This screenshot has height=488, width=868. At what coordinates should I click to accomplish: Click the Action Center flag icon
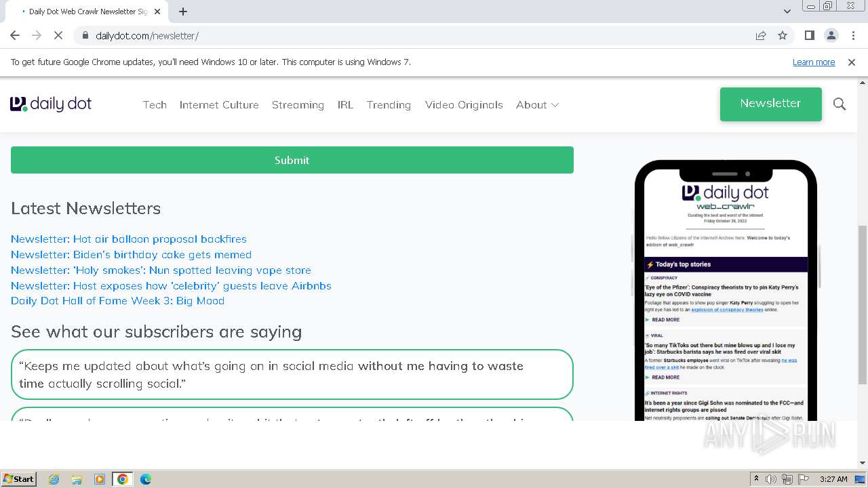804,479
